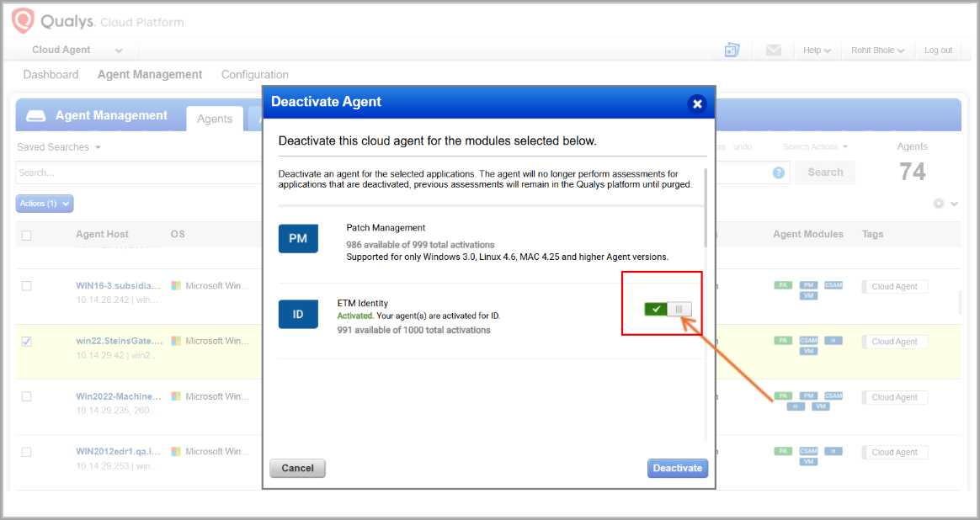Open the calendar icon in header

click(732, 50)
